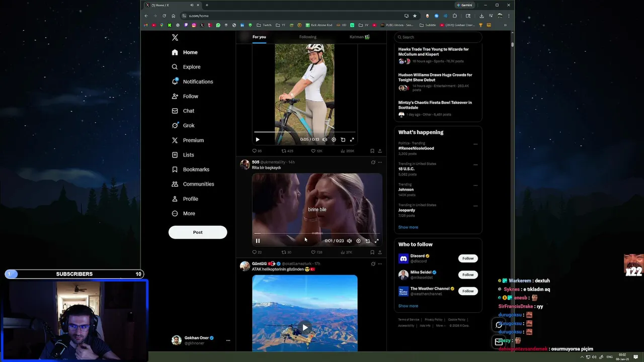Viewport: 644px width, 362px height.
Task: Follow the Discord account
Action: (468, 258)
